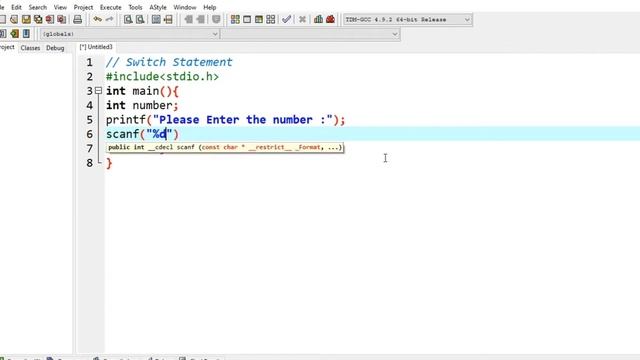Click the Rebuild All toolbar icon
Screen dimensions: 640x360
click(x=271, y=19)
